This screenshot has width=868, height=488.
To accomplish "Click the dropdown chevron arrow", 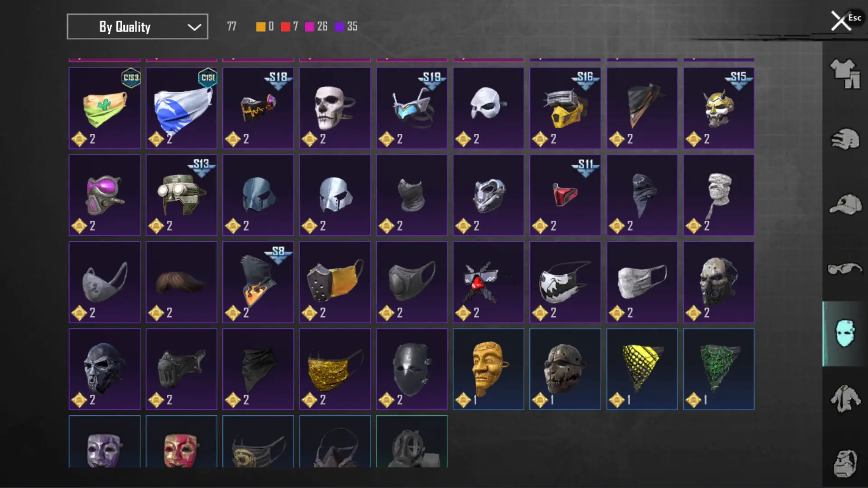I will pos(194,27).
